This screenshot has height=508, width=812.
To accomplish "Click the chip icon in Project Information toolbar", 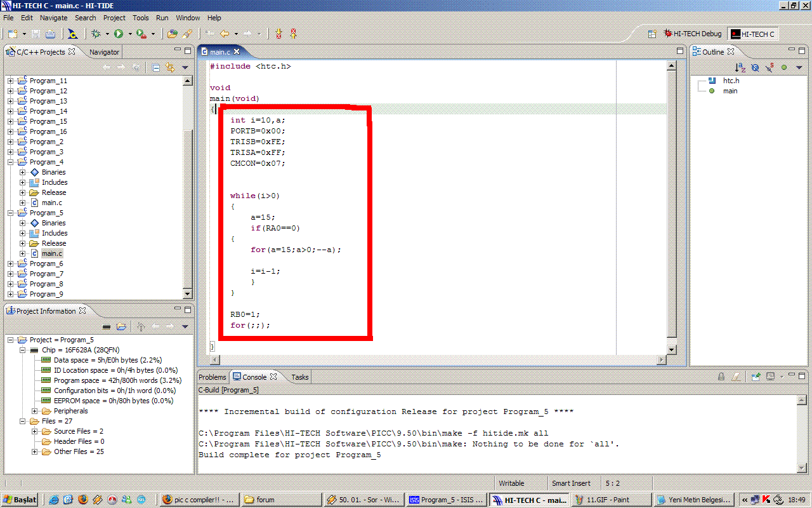I will (x=107, y=326).
